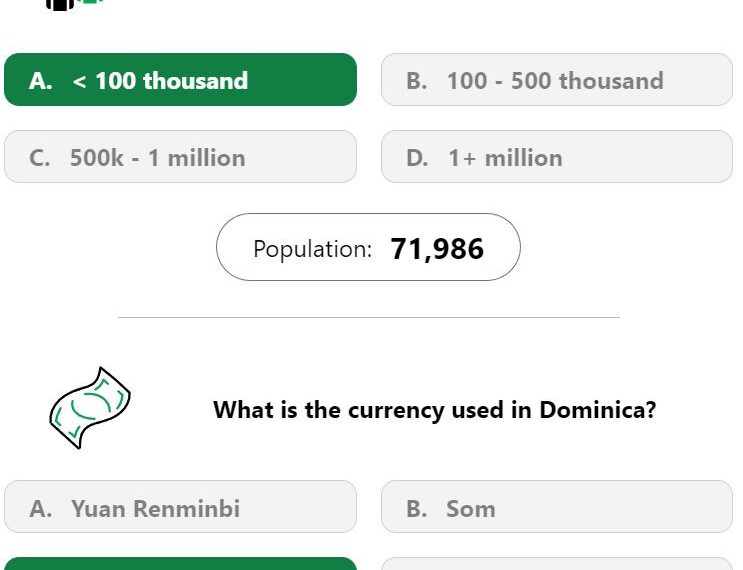
Task: Click the highlighted green currency option at bottom
Action: 180,564
